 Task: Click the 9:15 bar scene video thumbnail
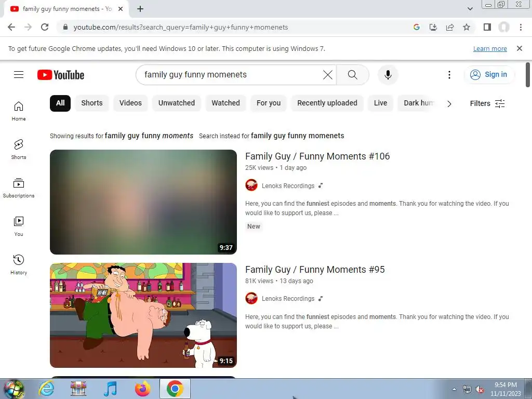click(143, 315)
